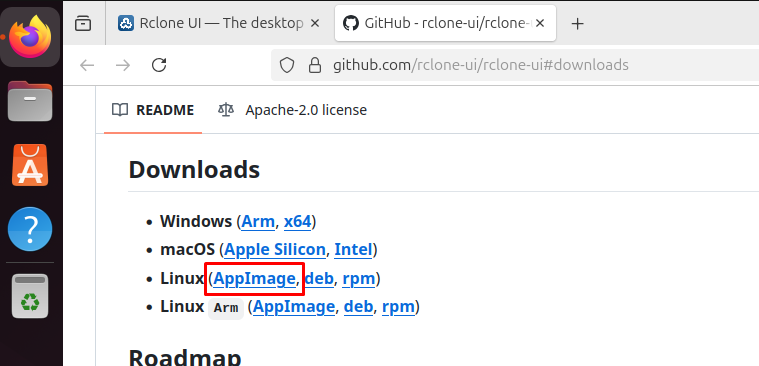
Task: Focus the github.com address bar
Action: (515, 65)
